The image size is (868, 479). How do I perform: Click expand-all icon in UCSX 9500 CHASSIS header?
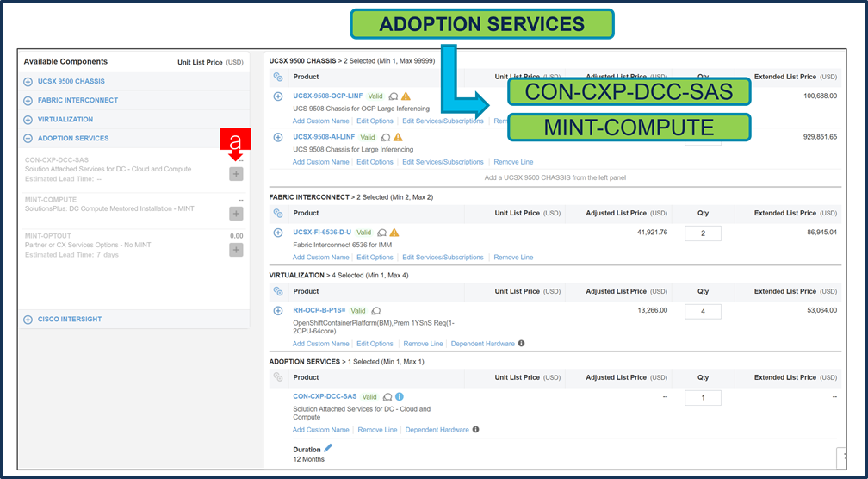tap(278, 77)
